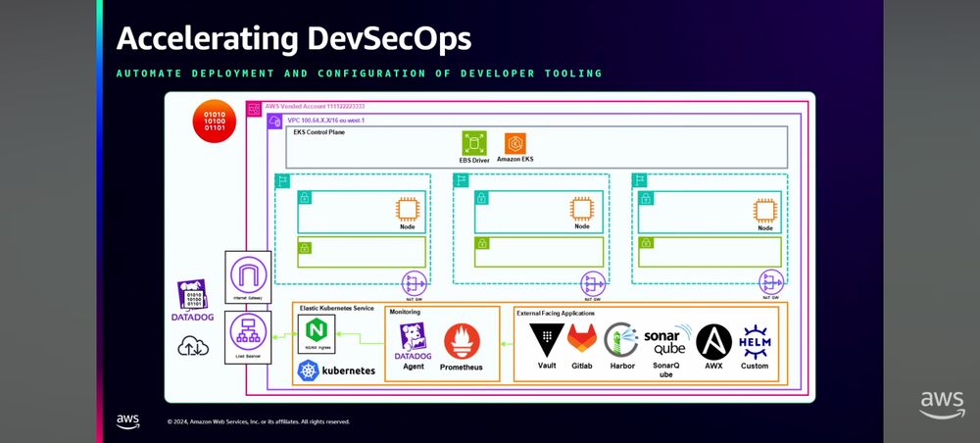Click the Prometheus flame icon
Image resolution: width=980 pixels, height=443 pixels.
tap(462, 341)
